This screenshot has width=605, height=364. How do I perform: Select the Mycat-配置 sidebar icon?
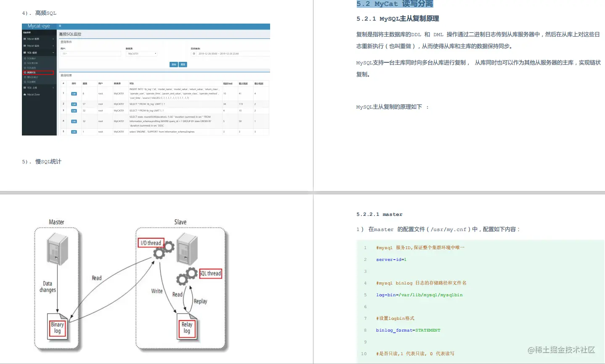pyautogui.click(x=24, y=39)
